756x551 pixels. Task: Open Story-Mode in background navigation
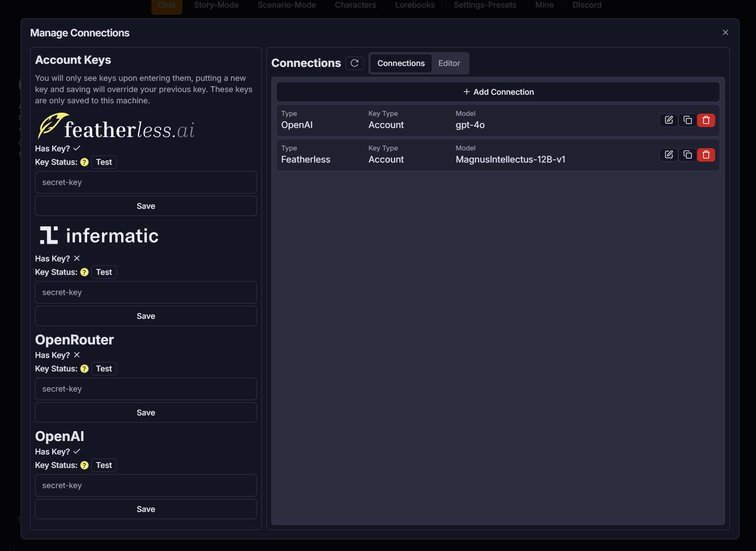pyautogui.click(x=216, y=5)
